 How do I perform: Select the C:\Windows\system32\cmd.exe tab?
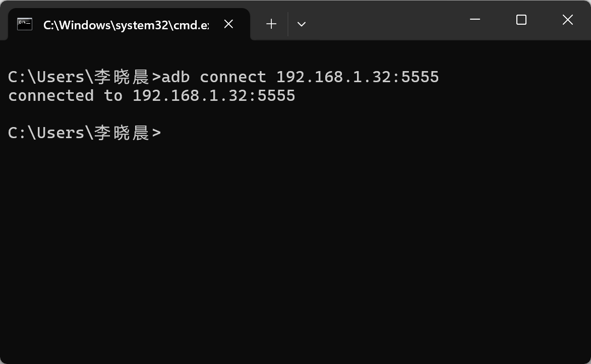coord(126,25)
